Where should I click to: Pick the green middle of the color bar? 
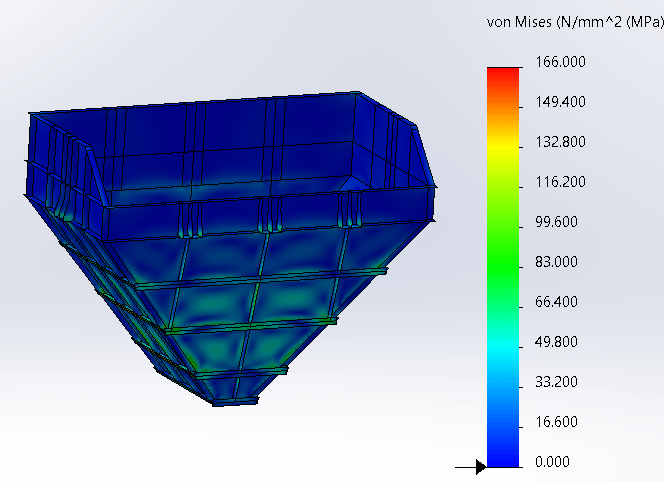click(503, 254)
